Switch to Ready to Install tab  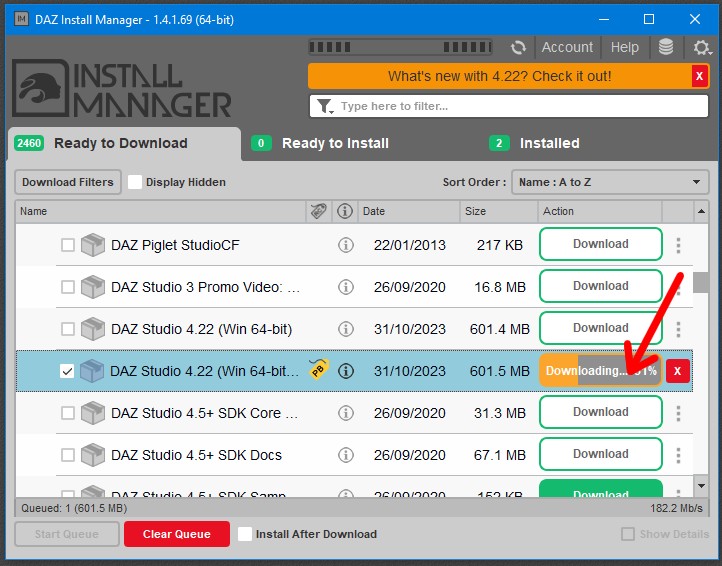pos(320,143)
